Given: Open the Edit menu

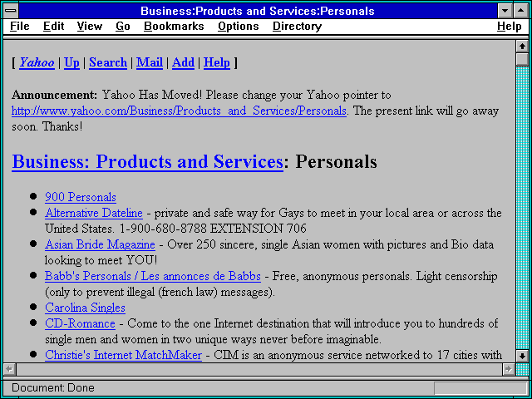Looking at the screenshot, I should pos(53,27).
